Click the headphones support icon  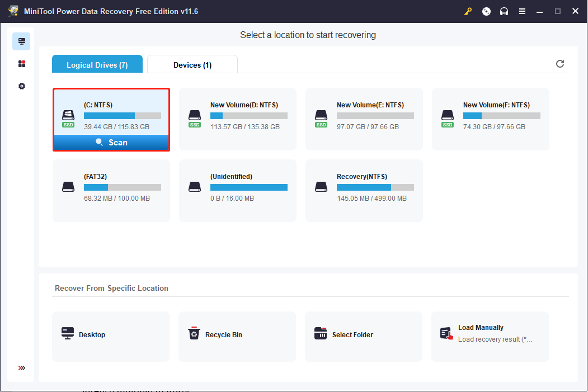click(504, 11)
